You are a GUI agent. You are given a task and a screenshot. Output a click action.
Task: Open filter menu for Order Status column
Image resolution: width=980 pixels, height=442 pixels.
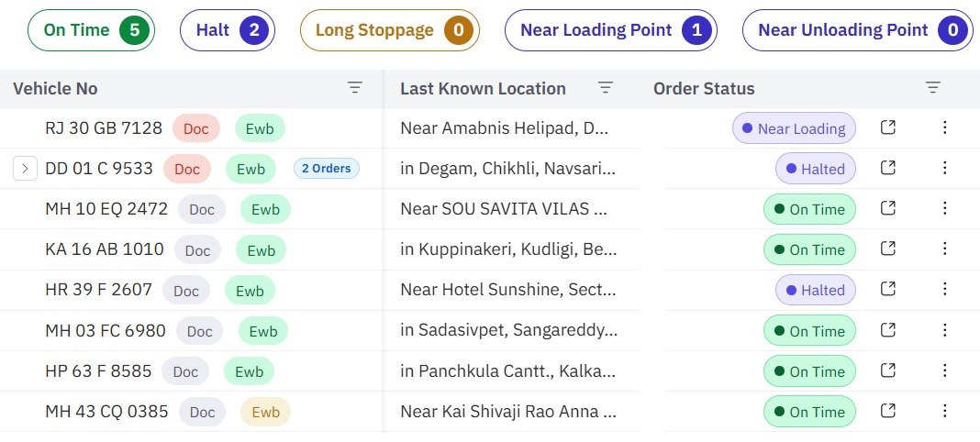[932, 88]
